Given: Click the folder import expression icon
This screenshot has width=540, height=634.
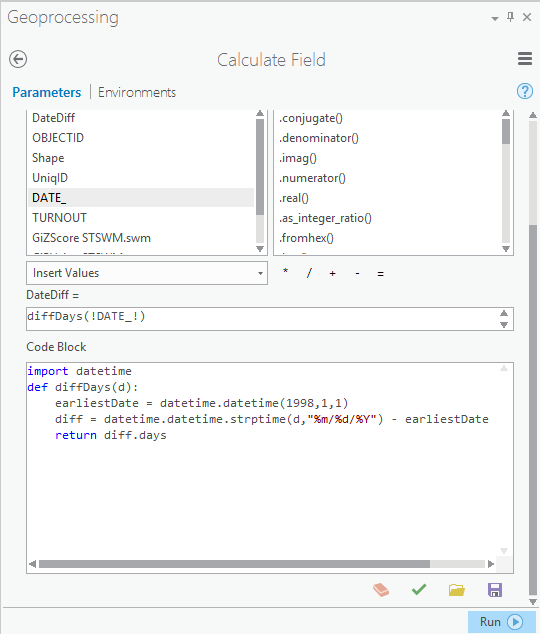Looking at the screenshot, I should click(457, 590).
